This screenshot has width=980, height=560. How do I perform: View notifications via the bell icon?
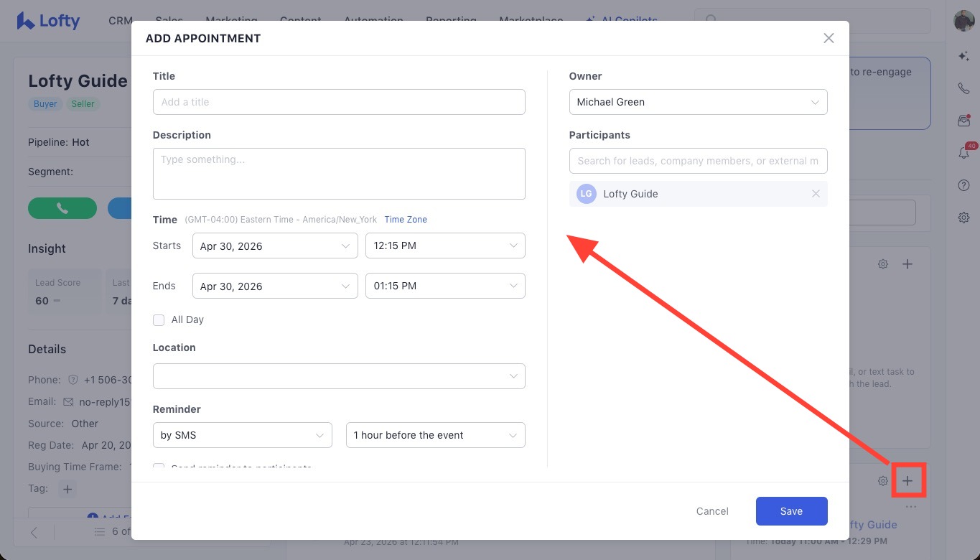click(963, 152)
